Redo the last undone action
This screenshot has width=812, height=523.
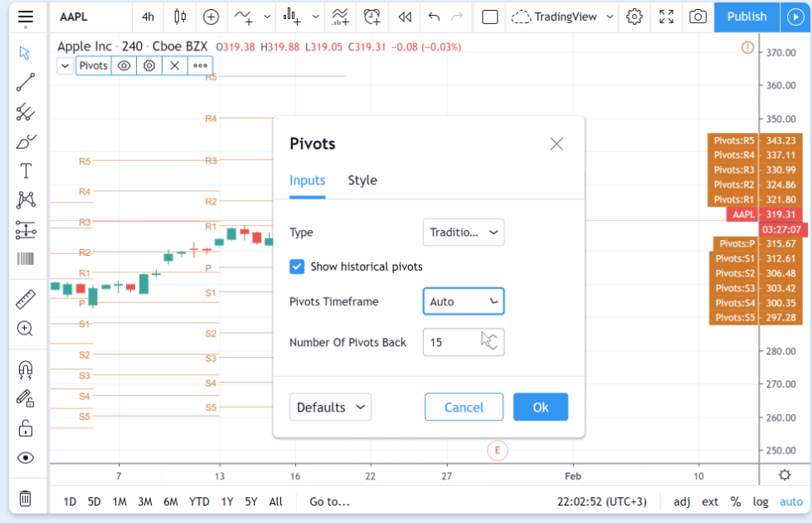457,17
